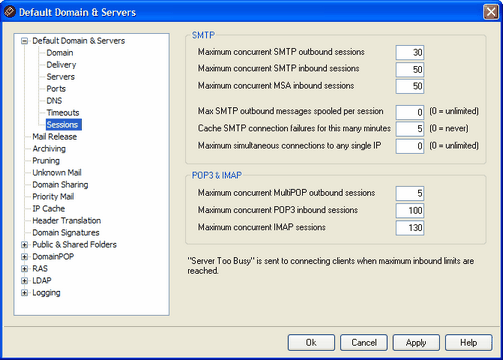The width and height of the screenshot is (503, 360).
Task: Edit the MSA inbound sessions field
Action: pos(410,86)
